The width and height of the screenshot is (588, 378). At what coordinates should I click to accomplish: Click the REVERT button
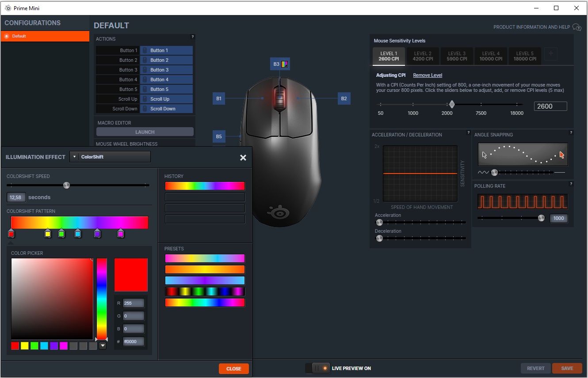pos(536,368)
